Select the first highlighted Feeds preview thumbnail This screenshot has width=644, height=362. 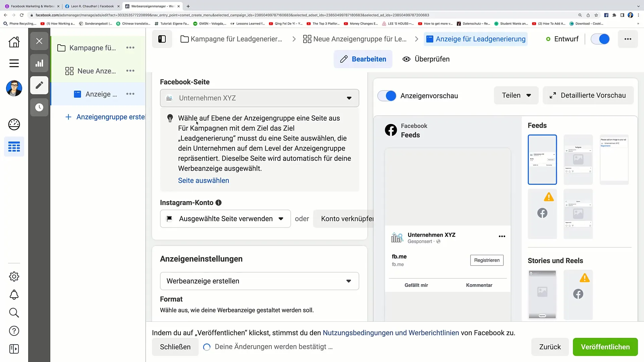542,160
